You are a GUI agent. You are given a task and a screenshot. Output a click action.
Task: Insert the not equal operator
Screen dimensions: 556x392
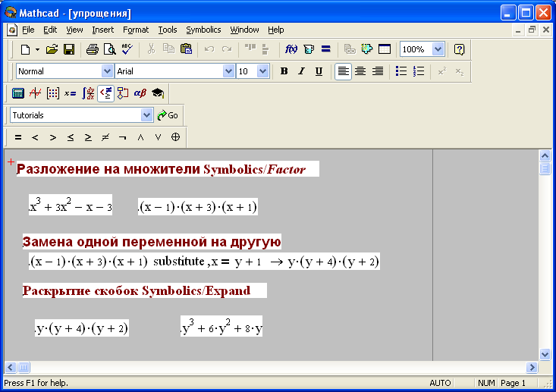(x=105, y=137)
